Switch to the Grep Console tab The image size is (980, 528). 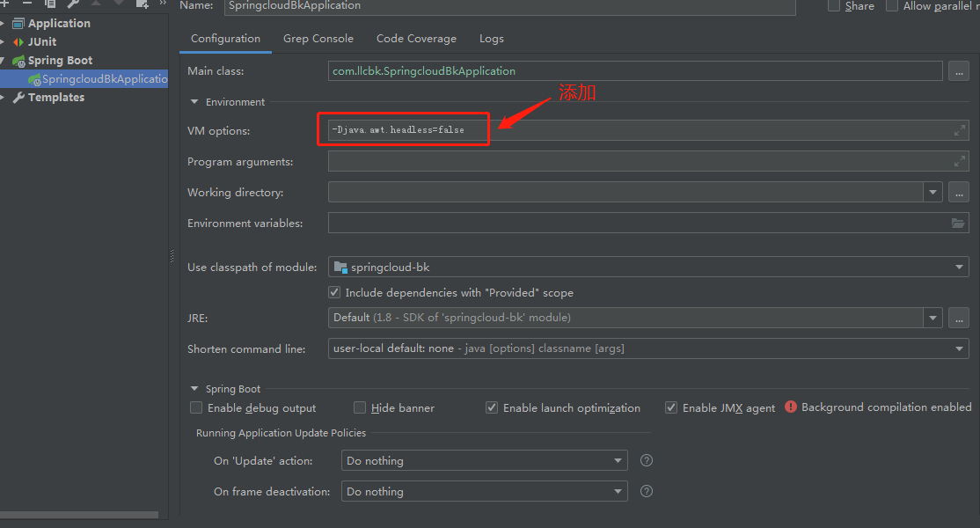click(x=318, y=39)
